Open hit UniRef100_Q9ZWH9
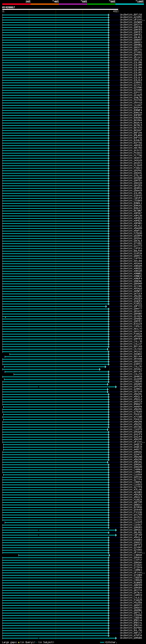 [x=131, y=22]
